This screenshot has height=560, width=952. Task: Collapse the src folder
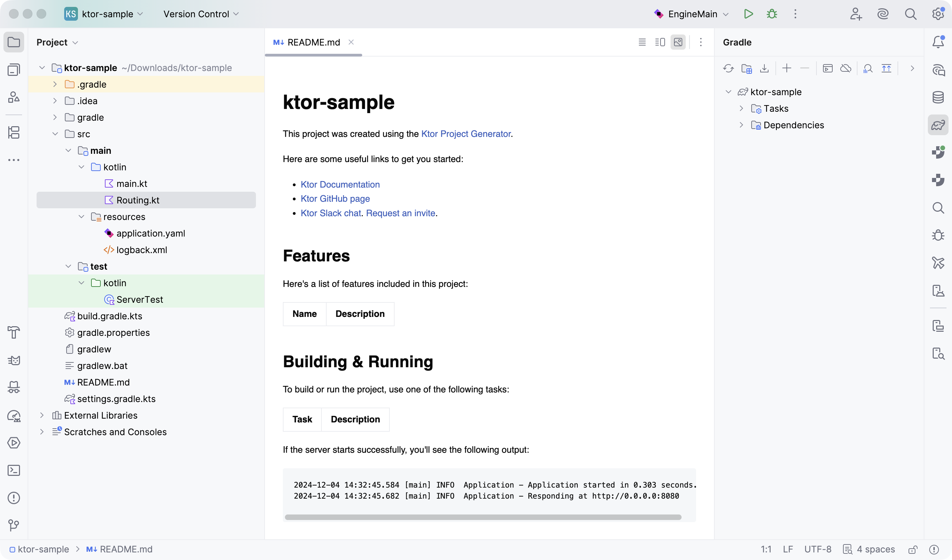coord(55,134)
